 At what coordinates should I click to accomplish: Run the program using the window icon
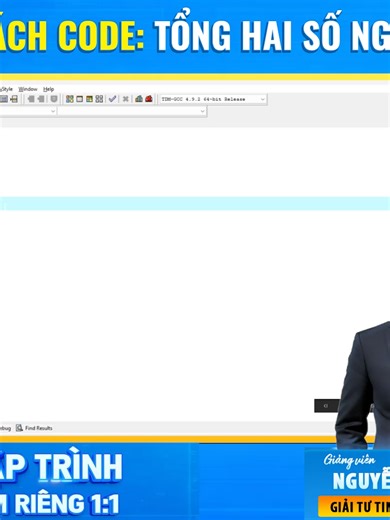coord(80,99)
